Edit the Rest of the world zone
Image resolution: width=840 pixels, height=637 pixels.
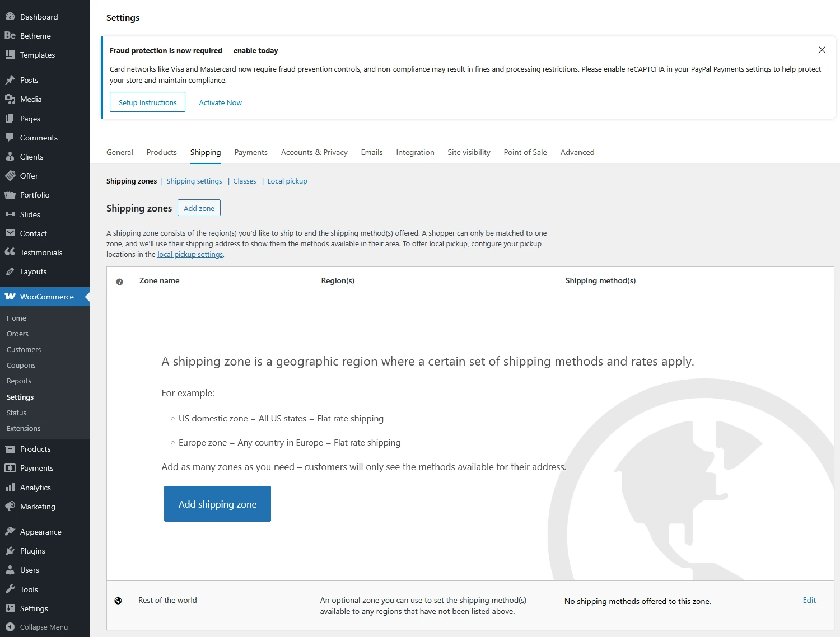(809, 600)
